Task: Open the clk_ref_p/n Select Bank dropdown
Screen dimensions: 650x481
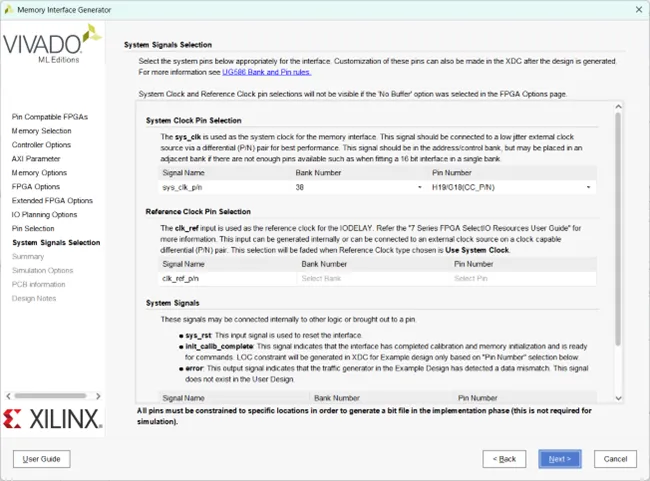Action: 374,279
